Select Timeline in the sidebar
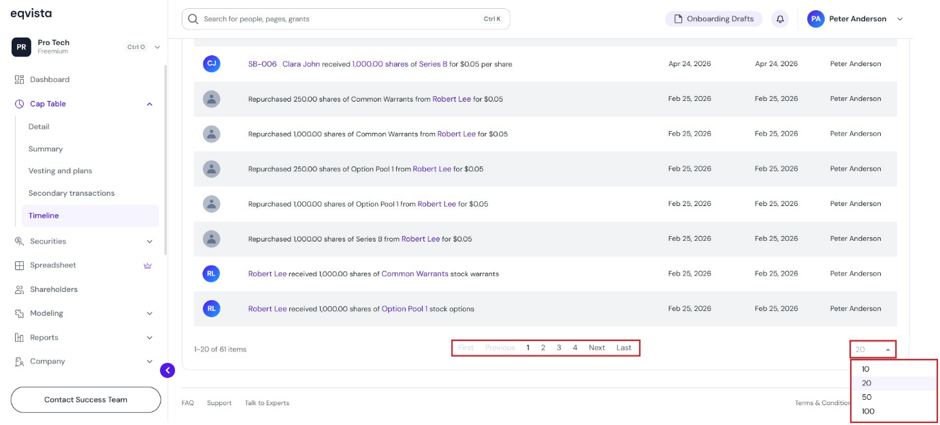The width and height of the screenshot is (940, 425). pyautogui.click(x=91, y=216)
